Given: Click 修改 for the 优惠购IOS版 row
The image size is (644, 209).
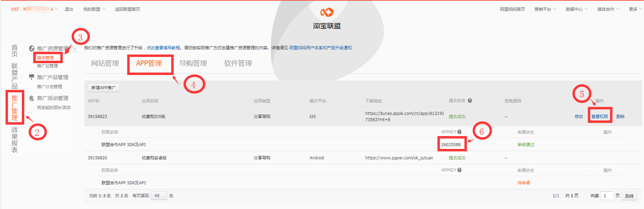Looking at the screenshot, I should pos(579,117).
